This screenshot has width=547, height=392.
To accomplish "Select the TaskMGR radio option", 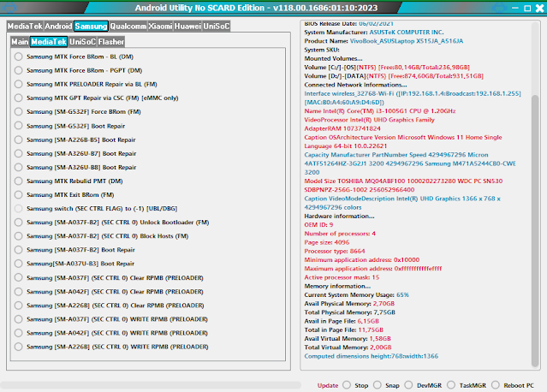I will pos(451,385).
